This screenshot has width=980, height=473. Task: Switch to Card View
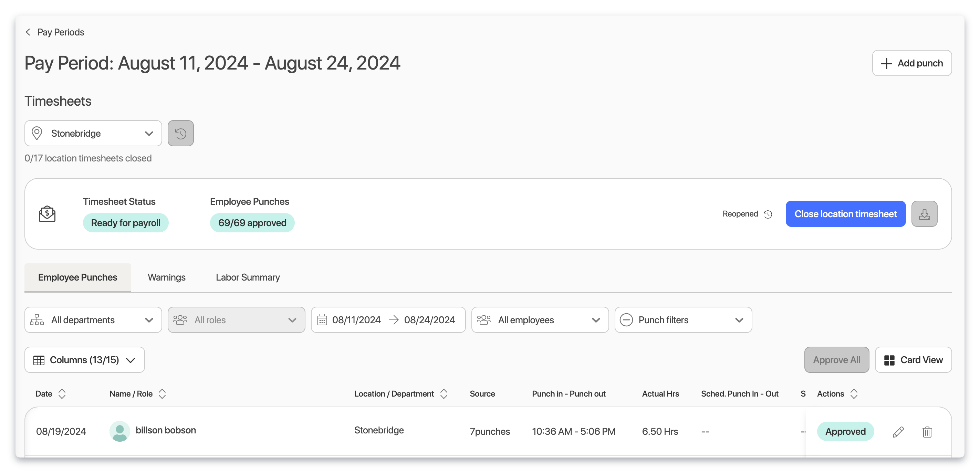click(x=913, y=360)
